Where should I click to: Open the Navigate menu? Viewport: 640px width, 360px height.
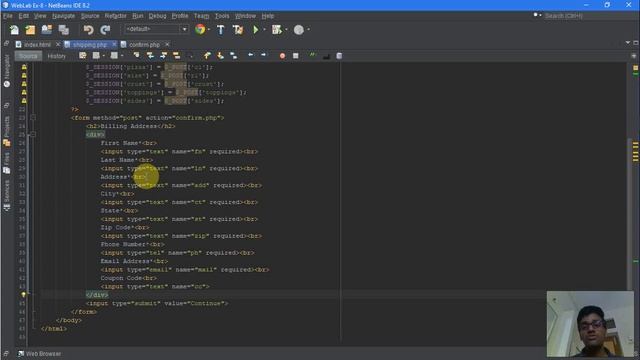click(x=63, y=16)
